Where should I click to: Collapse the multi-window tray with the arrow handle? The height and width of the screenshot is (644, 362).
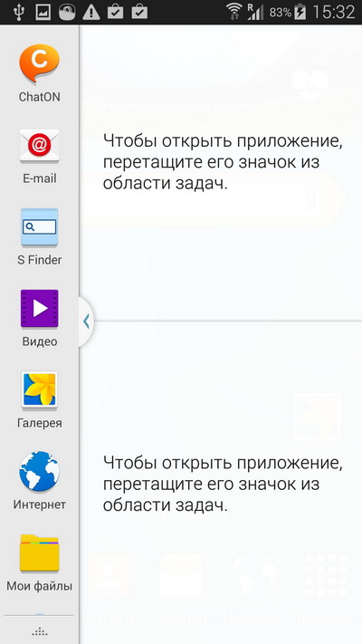pyautogui.click(x=86, y=322)
